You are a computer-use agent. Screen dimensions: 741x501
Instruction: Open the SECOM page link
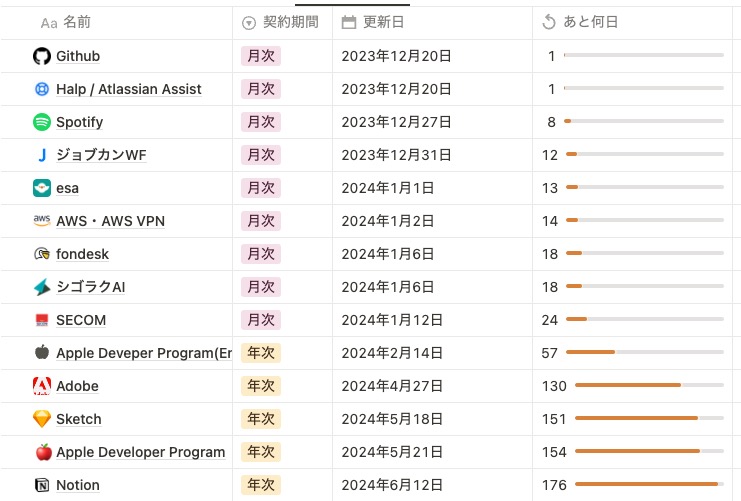(x=81, y=320)
